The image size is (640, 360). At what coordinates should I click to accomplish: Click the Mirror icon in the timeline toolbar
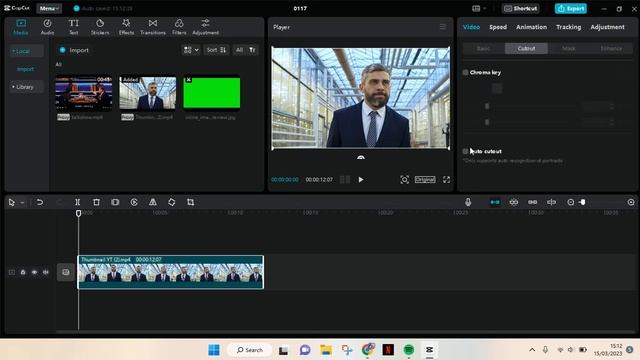click(x=153, y=202)
